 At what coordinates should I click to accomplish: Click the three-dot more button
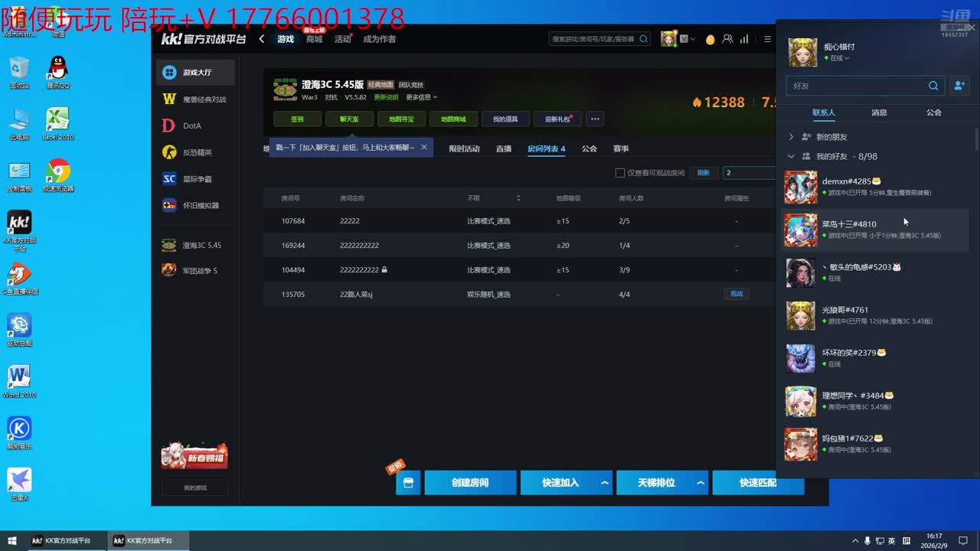pyautogui.click(x=595, y=119)
